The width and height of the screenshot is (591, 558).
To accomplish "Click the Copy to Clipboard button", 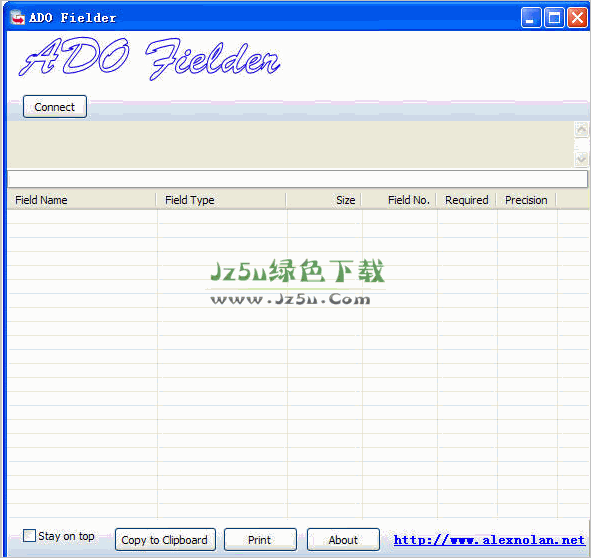I will [165, 540].
